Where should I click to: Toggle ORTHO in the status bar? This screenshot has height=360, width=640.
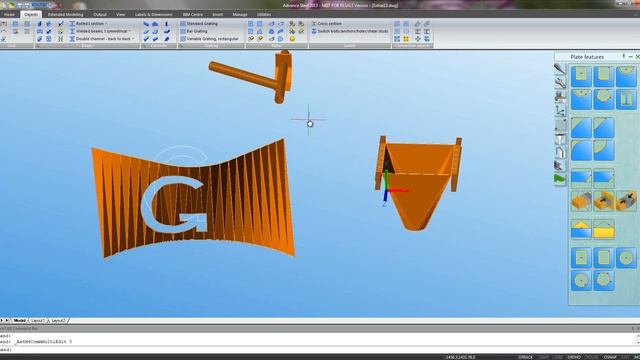pos(574,357)
